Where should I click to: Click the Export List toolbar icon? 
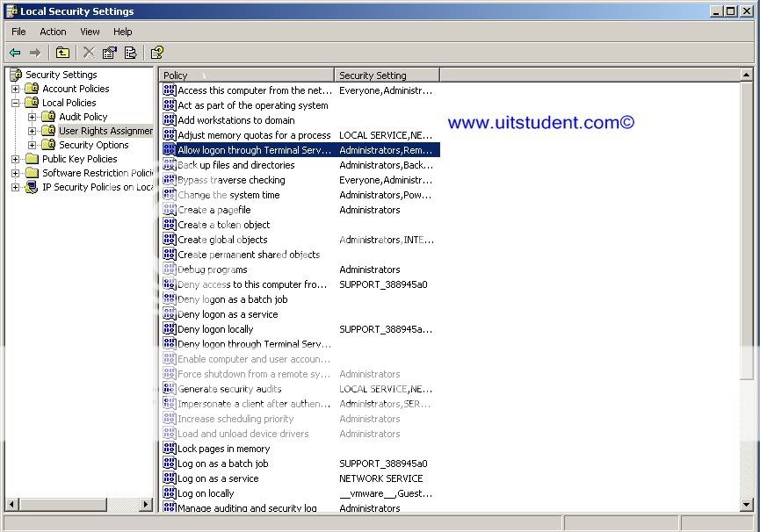[x=130, y=53]
